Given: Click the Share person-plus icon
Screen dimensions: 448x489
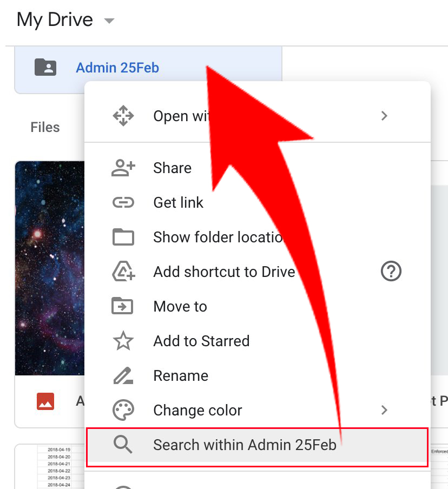Looking at the screenshot, I should pyautogui.click(x=123, y=168).
